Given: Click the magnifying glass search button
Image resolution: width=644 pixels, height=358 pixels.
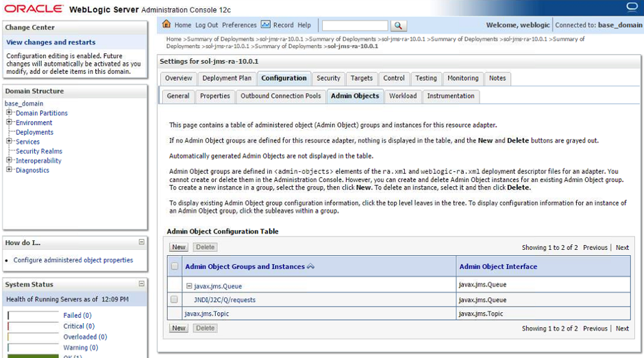Looking at the screenshot, I should click(x=398, y=25).
